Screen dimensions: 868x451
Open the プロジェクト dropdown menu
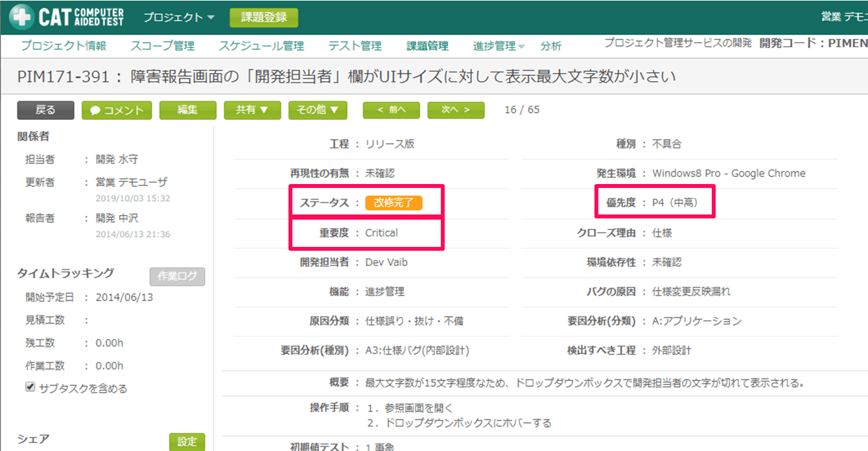coord(179,17)
